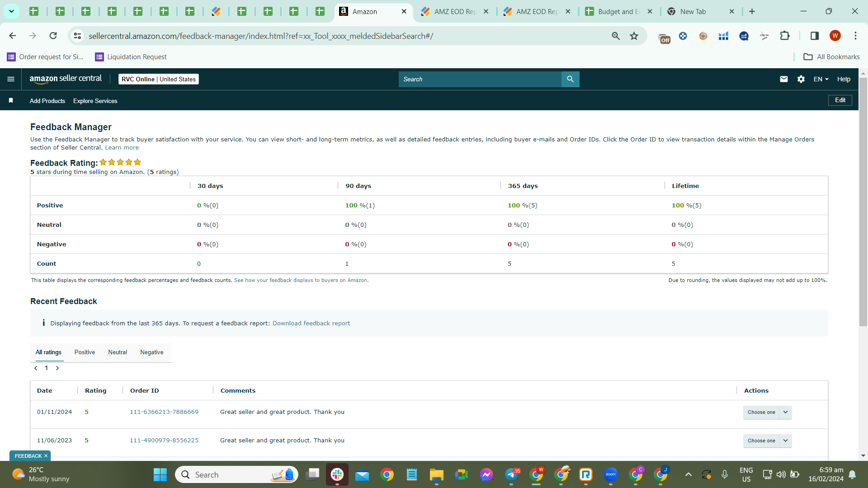Open the clock showing 6:59 am
Screen dimensions: 868x488
coord(826,474)
